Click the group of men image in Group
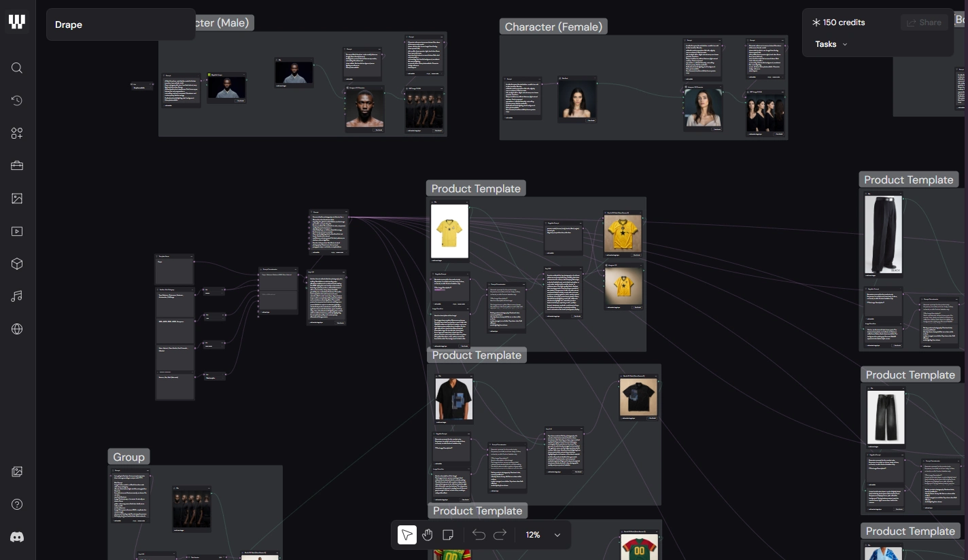Viewport: 968px width, 560px height. pos(192,510)
